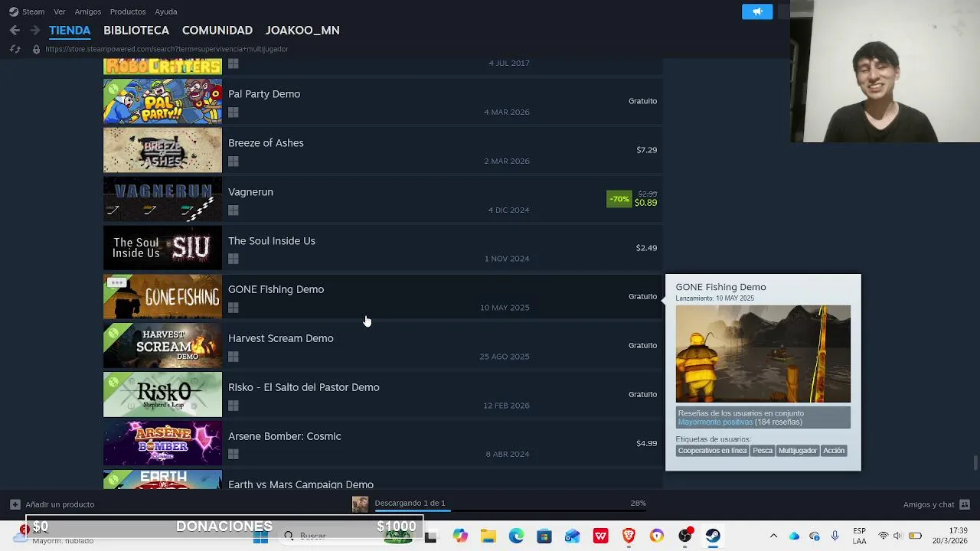Image resolution: width=980 pixels, height=551 pixels.
Task: Open the Productos menu
Action: 128,11
